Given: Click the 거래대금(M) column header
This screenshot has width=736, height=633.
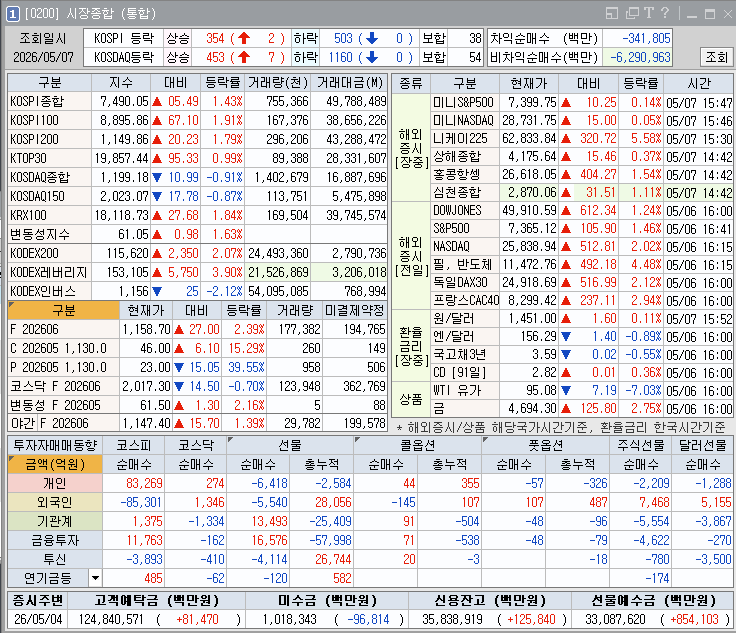Looking at the screenshot, I should 350,83.
